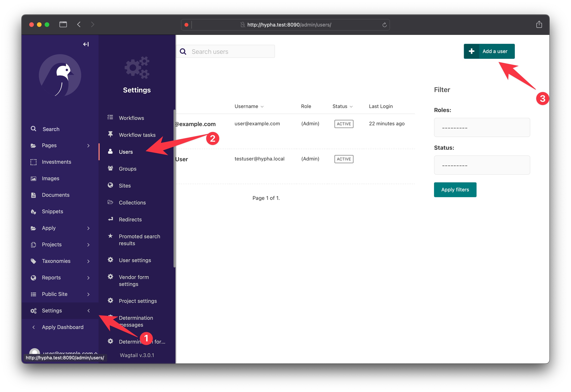This screenshot has height=392, width=571.
Task: Expand the Apply submenu chevron
Action: pos(88,228)
